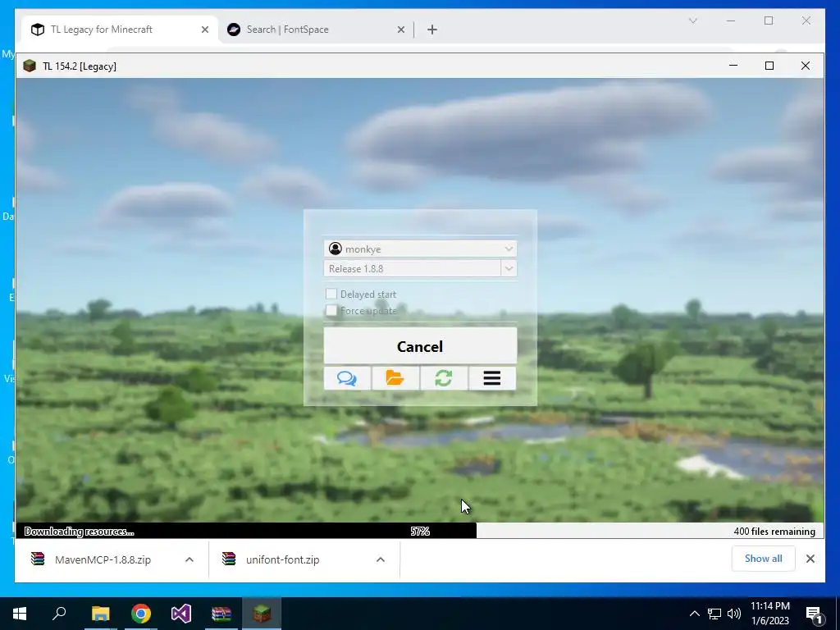Image resolution: width=840 pixels, height=630 pixels.
Task: Open Chrome tab search chevron
Action: 692,21
